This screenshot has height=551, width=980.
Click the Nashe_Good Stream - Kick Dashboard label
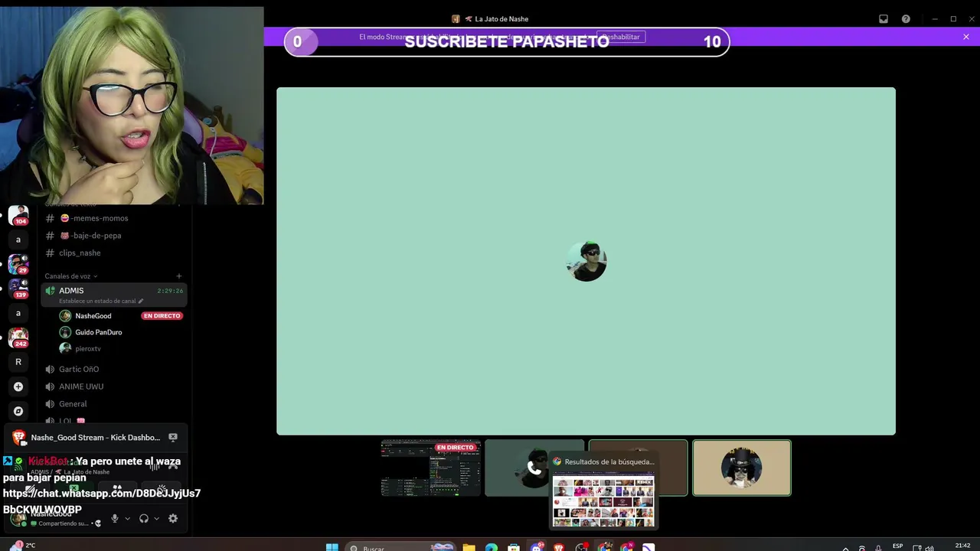pyautogui.click(x=95, y=438)
